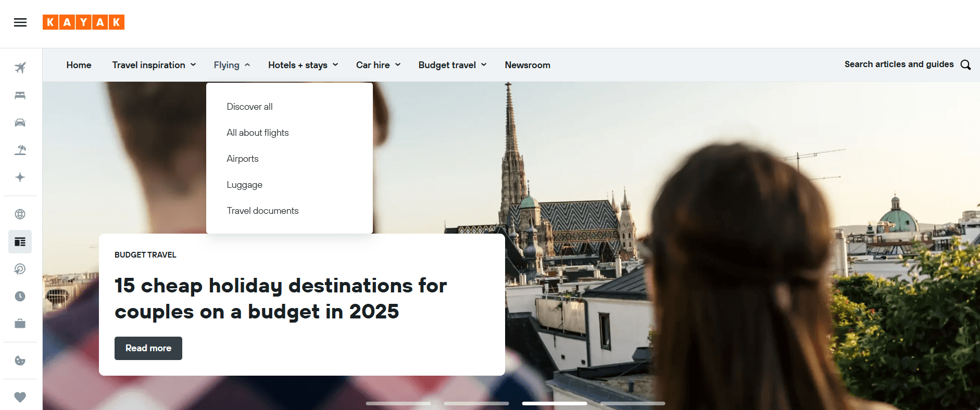Open the 15 cheap holiday destinations article

click(281, 299)
